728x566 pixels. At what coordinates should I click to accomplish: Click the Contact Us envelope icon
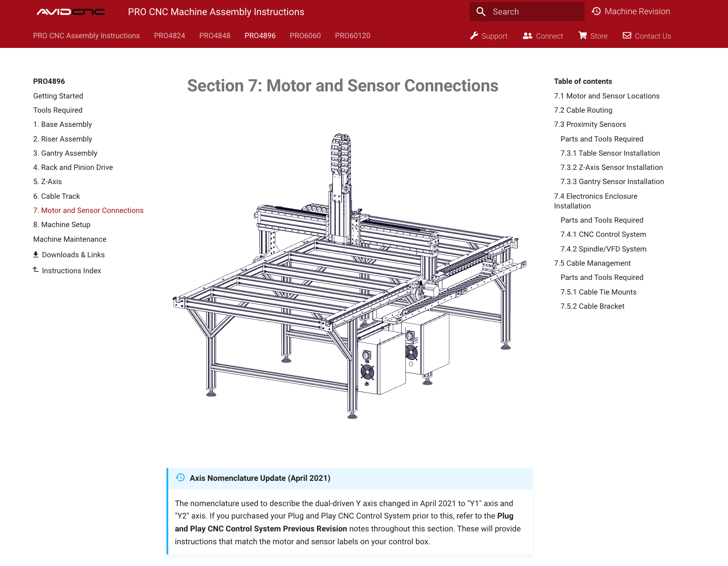(627, 35)
